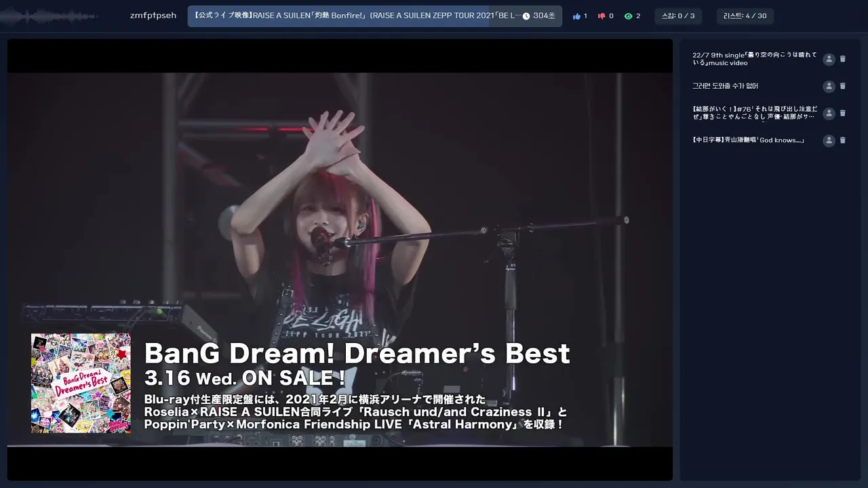The height and width of the screenshot is (488, 868).
Task: Click the 스킵: 0 / 3 skip button
Action: pyautogui.click(x=678, y=16)
